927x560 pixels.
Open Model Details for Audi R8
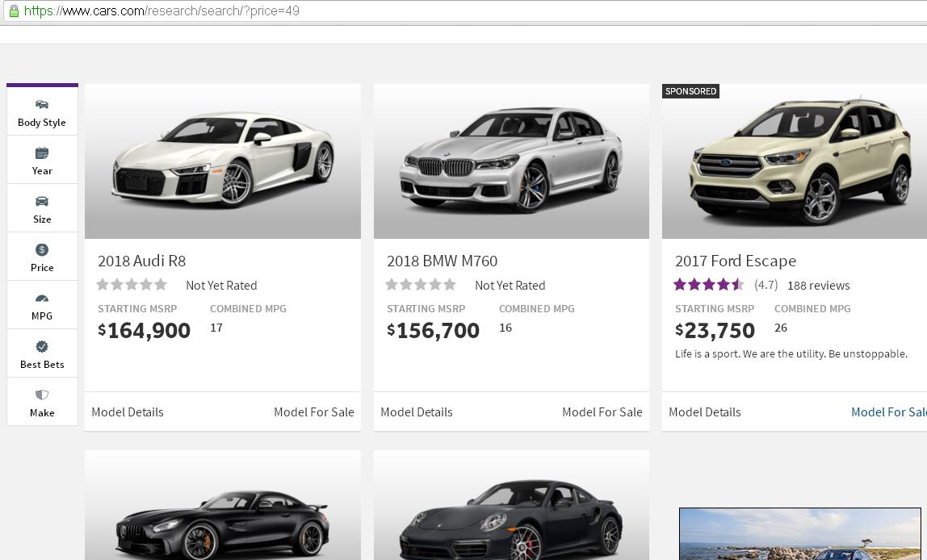pos(128,412)
